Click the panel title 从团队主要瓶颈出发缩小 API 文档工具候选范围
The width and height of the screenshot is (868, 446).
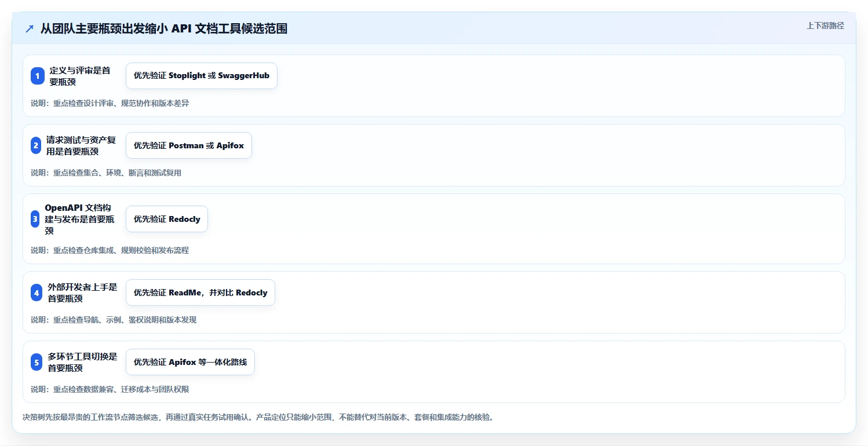[x=164, y=29]
